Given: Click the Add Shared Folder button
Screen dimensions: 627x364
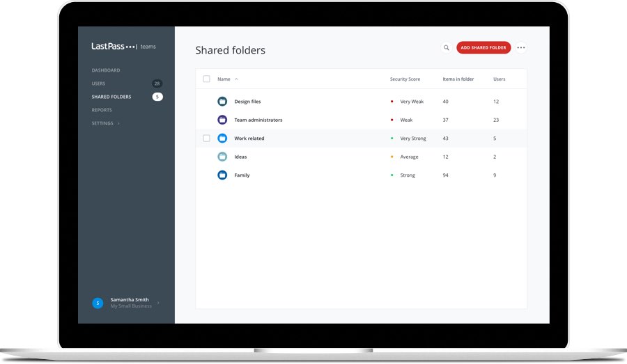Looking at the screenshot, I should click(483, 48).
